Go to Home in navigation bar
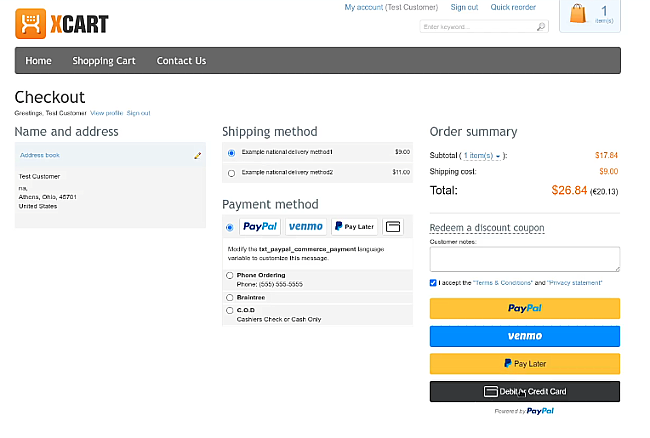 (39, 61)
